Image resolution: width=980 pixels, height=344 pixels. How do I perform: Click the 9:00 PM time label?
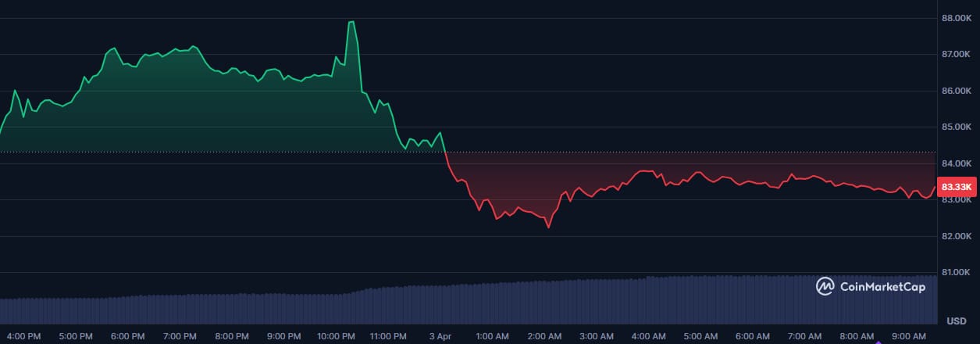coord(284,336)
